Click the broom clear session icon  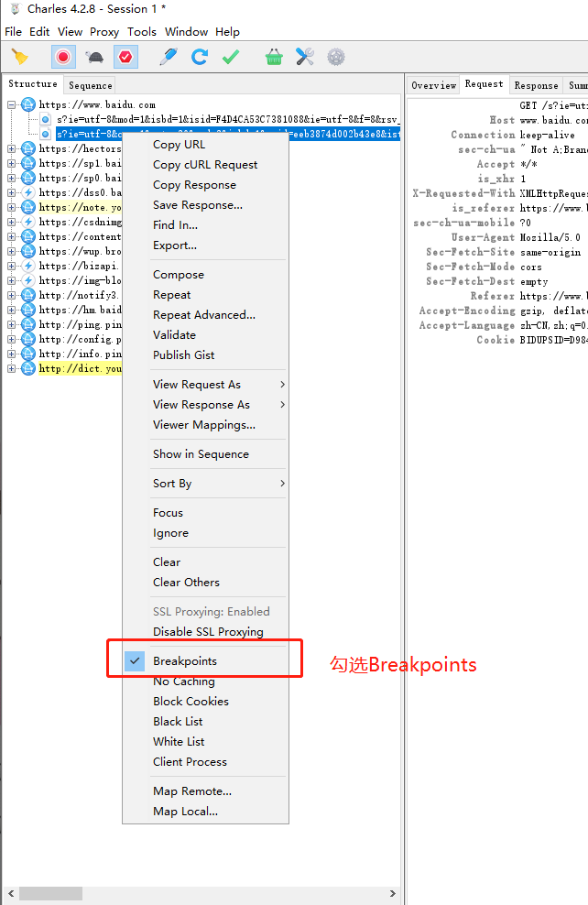click(x=19, y=57)
